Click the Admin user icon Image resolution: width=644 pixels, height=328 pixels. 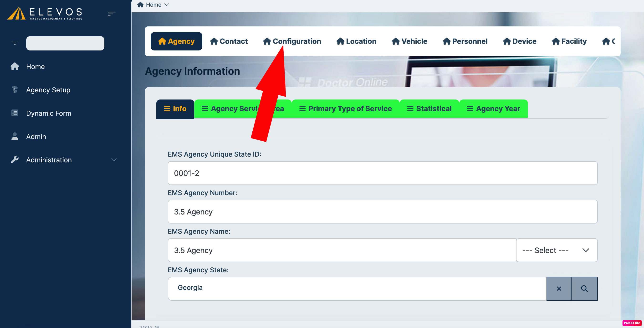(15, 136)
